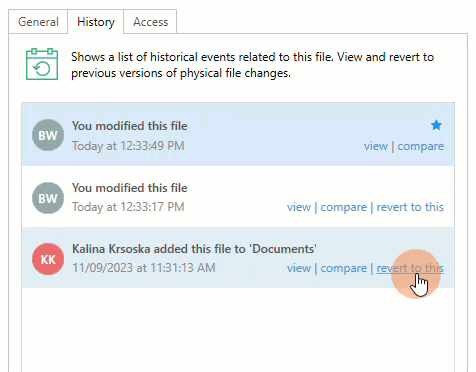The width and height of the screenshot is (476, 372).
Task: Click the green calendar history icon
Action: [x=42, y=64]
